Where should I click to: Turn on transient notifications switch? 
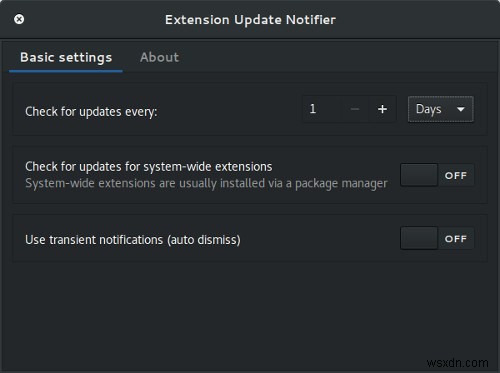click(437, 238)
